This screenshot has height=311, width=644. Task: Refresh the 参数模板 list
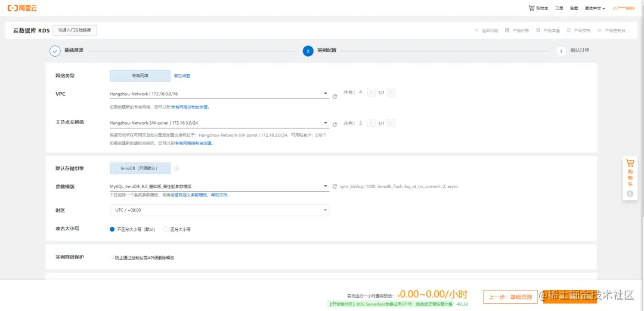point(335,186)
